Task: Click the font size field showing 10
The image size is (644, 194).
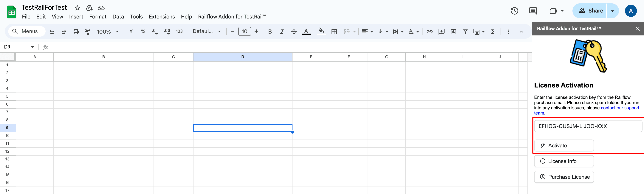Action: click(244, 32)
